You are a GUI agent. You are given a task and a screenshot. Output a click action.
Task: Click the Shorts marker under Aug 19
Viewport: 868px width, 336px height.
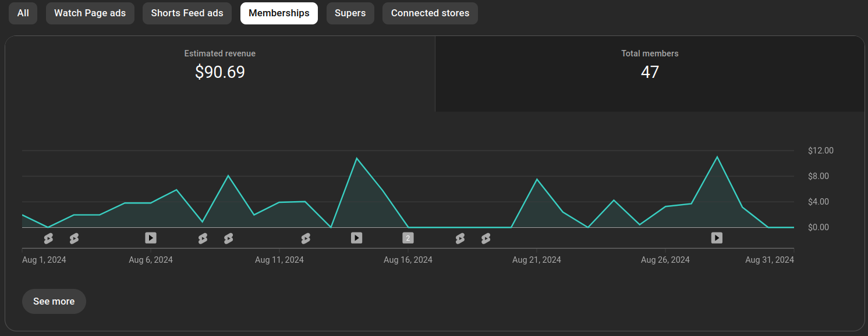click(x=486, y=238)
